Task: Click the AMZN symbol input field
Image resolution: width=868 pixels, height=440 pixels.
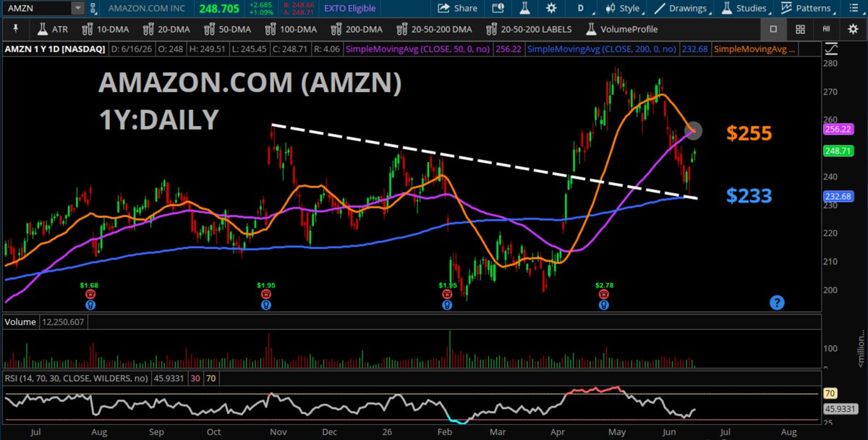Action: [38, 9]
